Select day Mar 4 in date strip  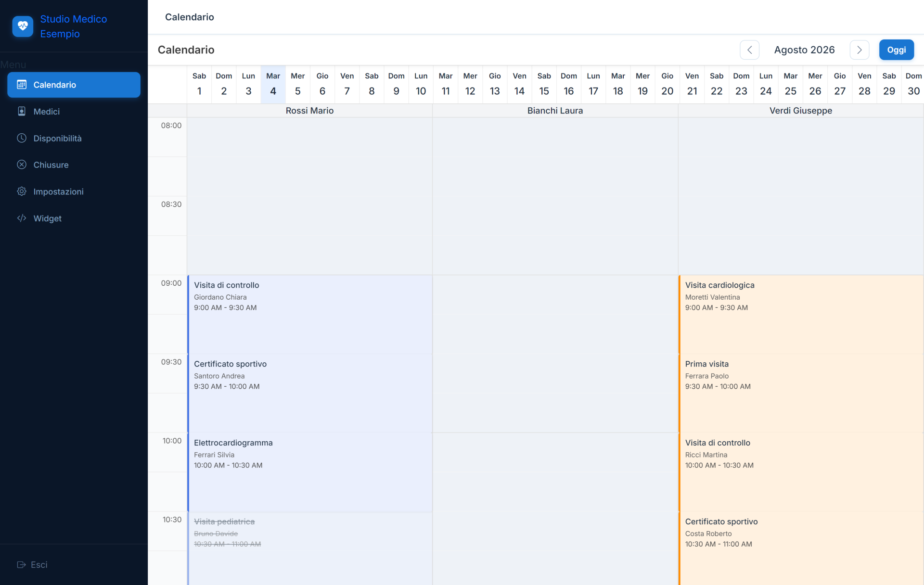point(273,84)
